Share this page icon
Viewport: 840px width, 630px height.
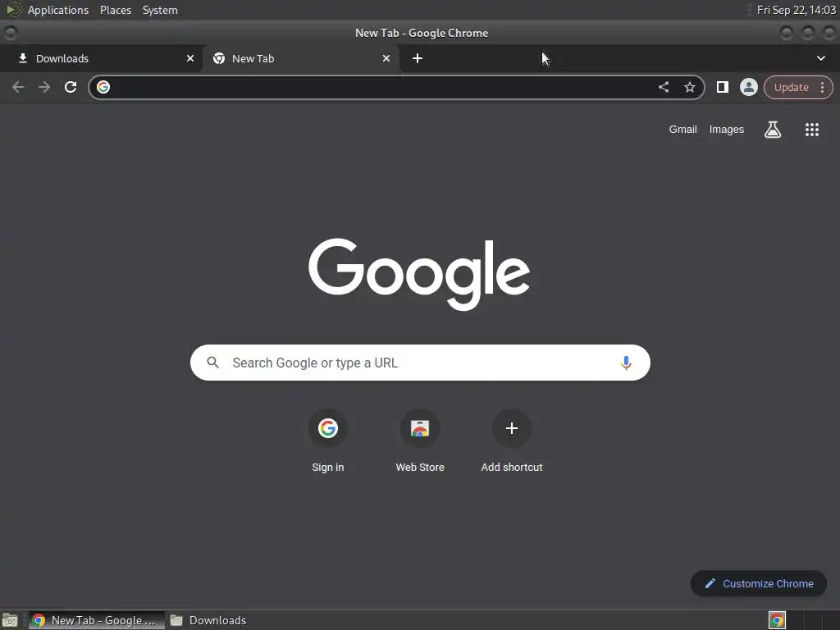663,87
